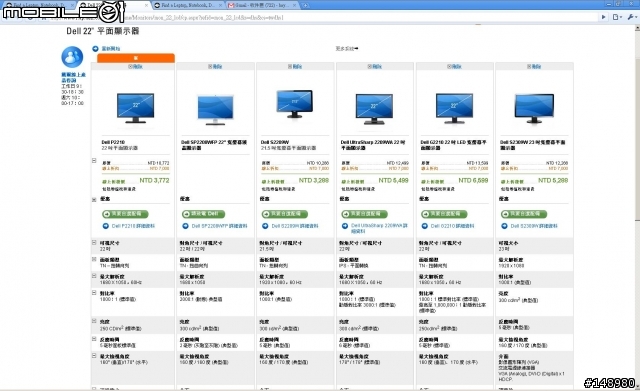This screenshot has height=391, width=640.
Task: Click the Dell S2209W monitor thumbnail
Action: pyautogui.click(x=295, y=104)
